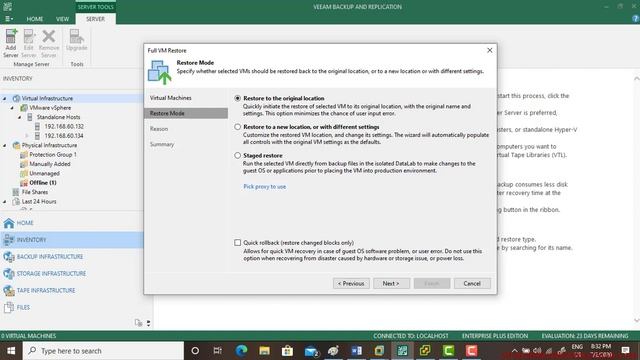Select Physical Infrastructure in the tree
The height and width of the screenshot is (360, 640).
[x=49, y=145]
